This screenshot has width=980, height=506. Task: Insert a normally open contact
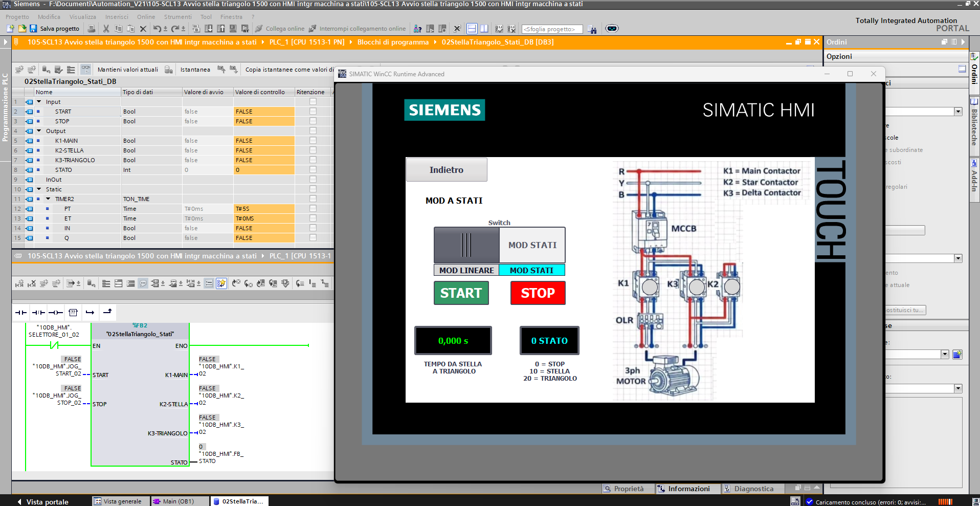click(21, 312)
